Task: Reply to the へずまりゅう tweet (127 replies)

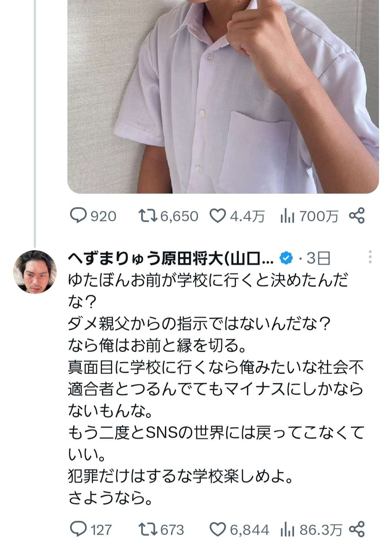Action: coord(78,530)
